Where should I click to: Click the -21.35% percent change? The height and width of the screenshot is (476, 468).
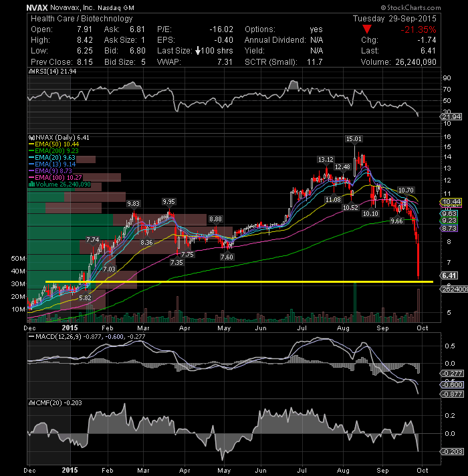[419, 29]
